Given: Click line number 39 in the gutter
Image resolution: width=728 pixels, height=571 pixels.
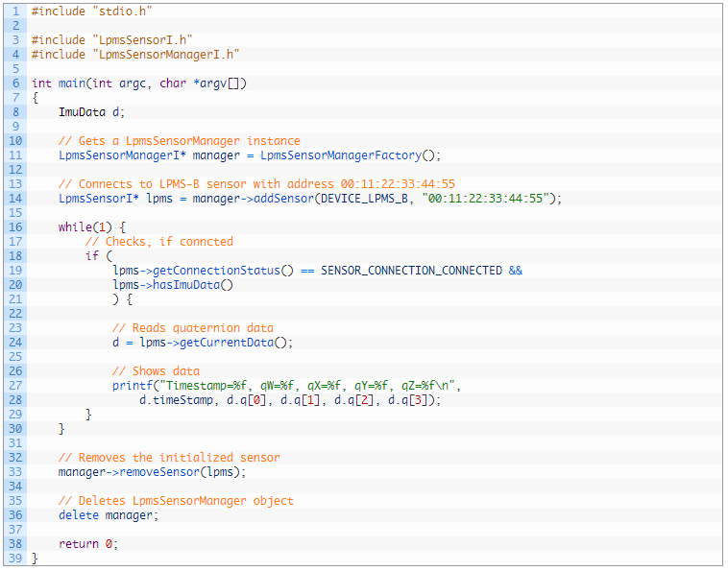Looking at the screenshot, I should pyautogui.click(x=14, y=559).
